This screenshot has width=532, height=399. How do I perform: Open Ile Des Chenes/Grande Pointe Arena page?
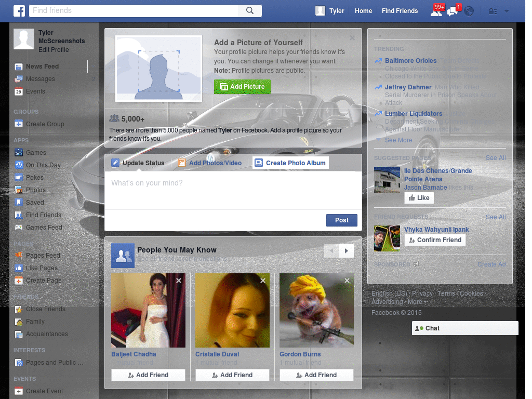click(437, 175)
